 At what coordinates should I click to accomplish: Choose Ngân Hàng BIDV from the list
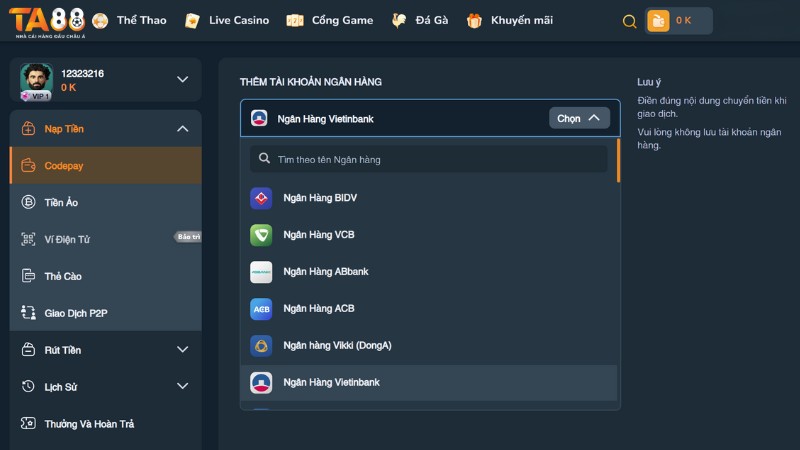click(x=429, y=198)
